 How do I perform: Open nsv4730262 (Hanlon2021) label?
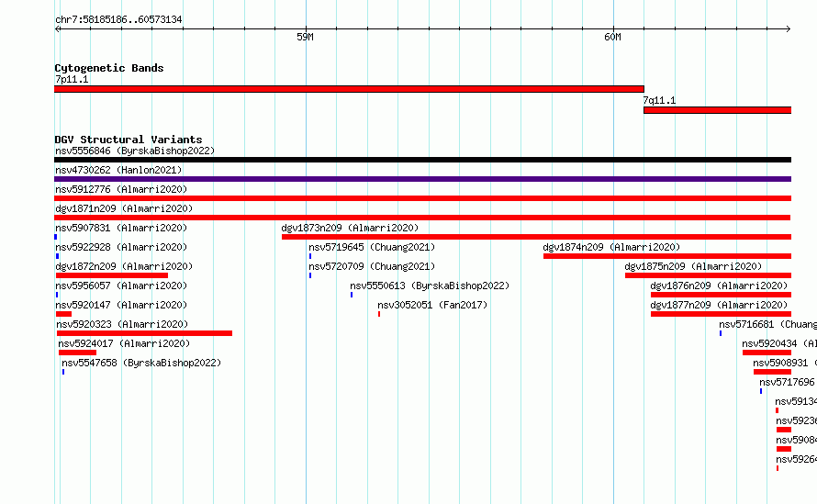pyautogui.click(x=118, y=171)
